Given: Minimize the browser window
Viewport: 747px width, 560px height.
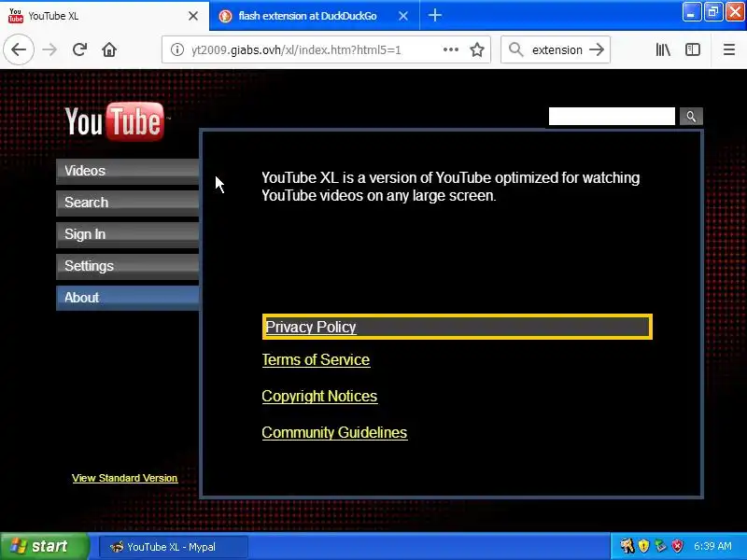Looking at the screenshot, I should pyautogui.click(x=691, y=12).
